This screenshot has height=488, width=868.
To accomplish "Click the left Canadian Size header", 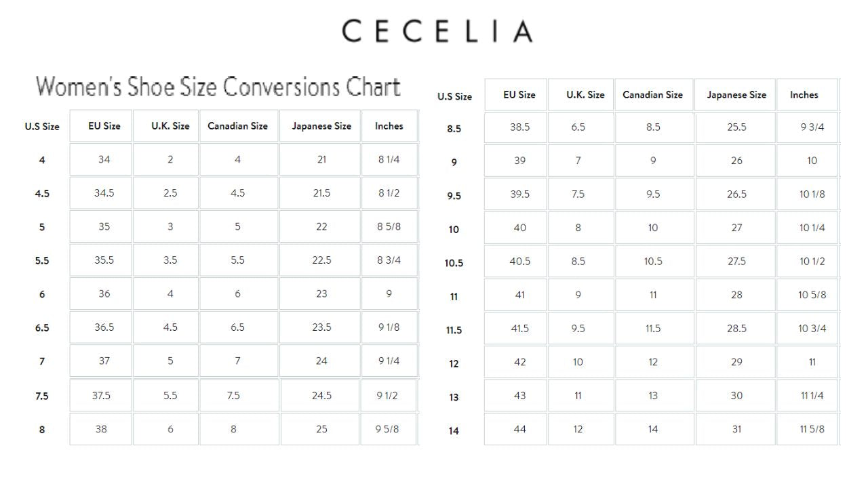I will pyautogui.click(x=237, y=126).
